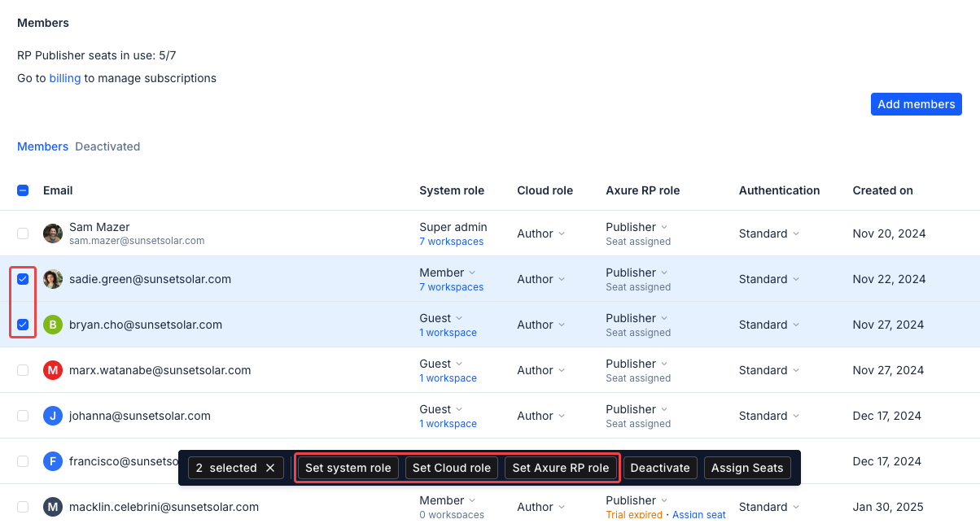Toggle the select-all header checkbox
980x528 pixels.
click(x=23, y=190)
